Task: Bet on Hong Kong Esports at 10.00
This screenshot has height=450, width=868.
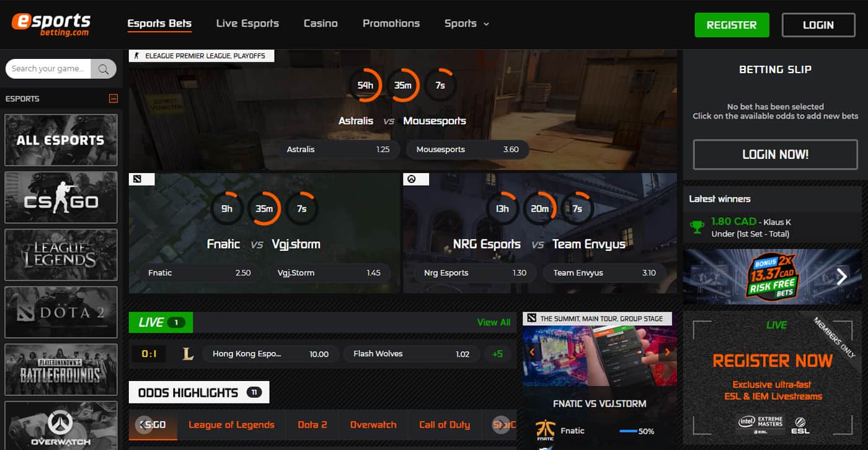Action: pos(270,354)
